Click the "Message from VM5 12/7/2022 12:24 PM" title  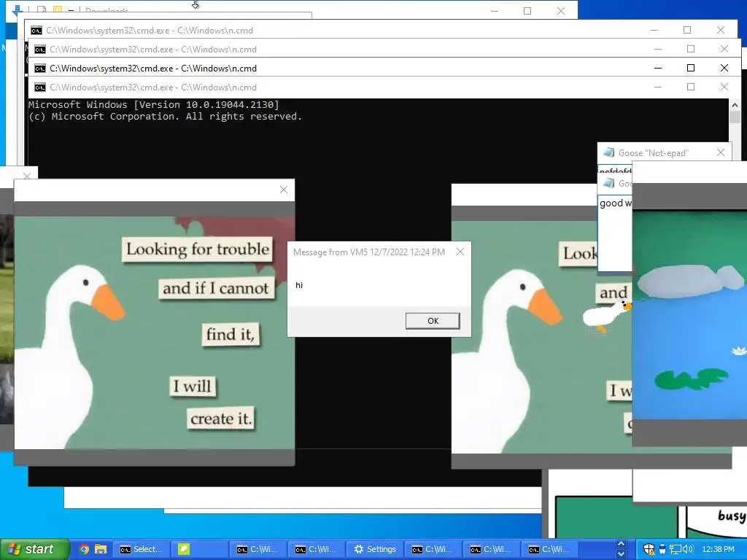[x=369, y=252]
